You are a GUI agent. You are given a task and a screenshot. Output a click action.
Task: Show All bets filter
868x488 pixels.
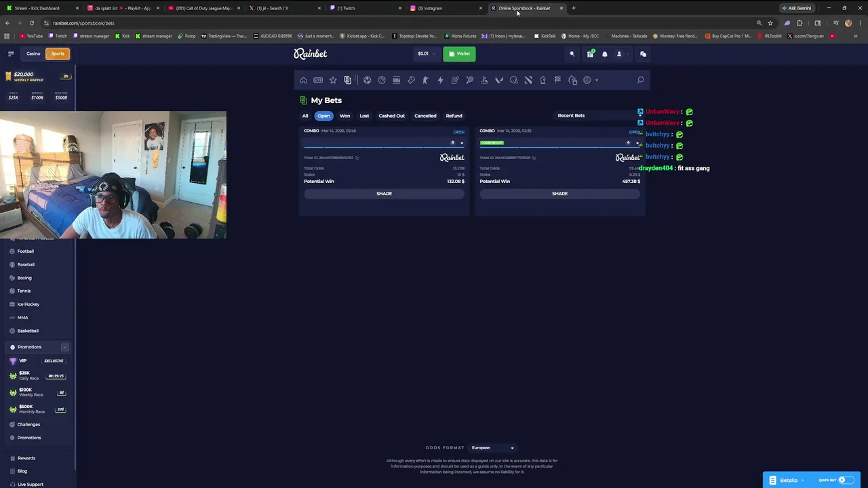[305, 116]
